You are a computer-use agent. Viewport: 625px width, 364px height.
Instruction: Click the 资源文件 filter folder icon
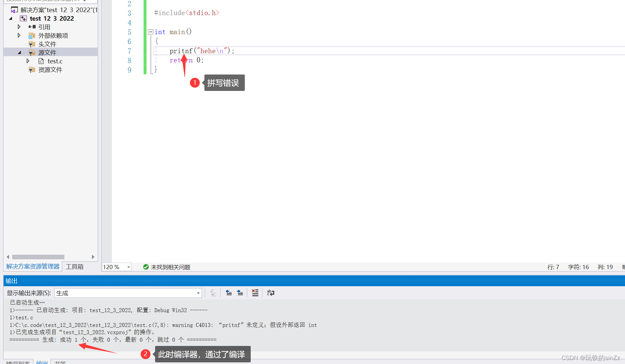[x=32, y=70]
